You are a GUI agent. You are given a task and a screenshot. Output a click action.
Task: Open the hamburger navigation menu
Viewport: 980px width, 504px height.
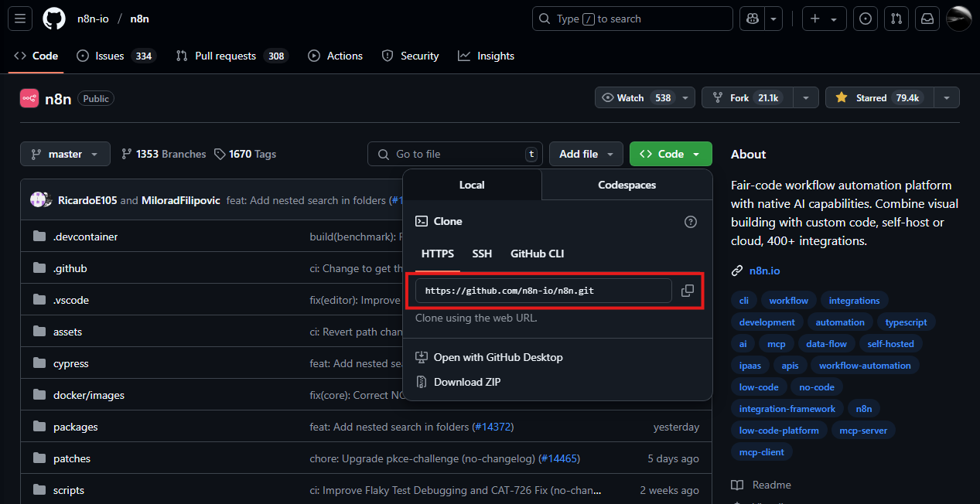coord(20,19)
